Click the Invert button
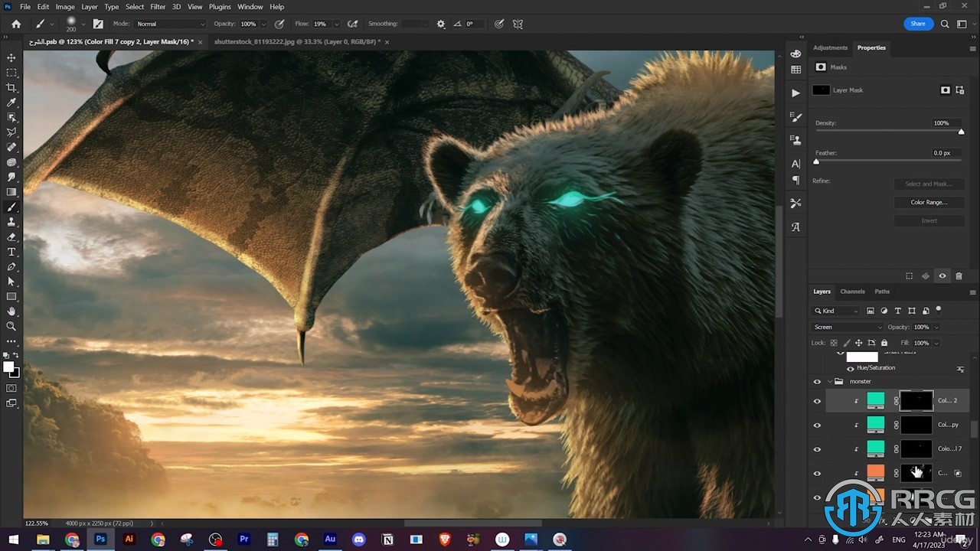The width and height of the screenshot is (980, 551). 929,220
